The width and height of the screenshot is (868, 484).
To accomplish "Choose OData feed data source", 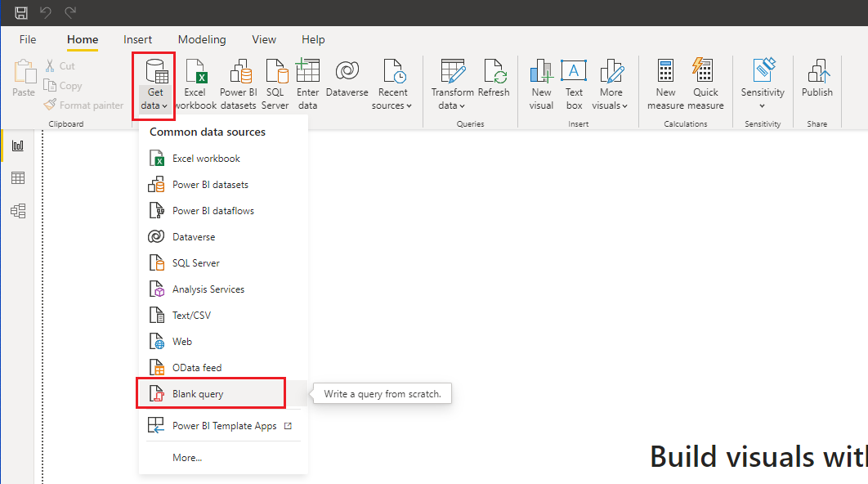I will (223, 368).
